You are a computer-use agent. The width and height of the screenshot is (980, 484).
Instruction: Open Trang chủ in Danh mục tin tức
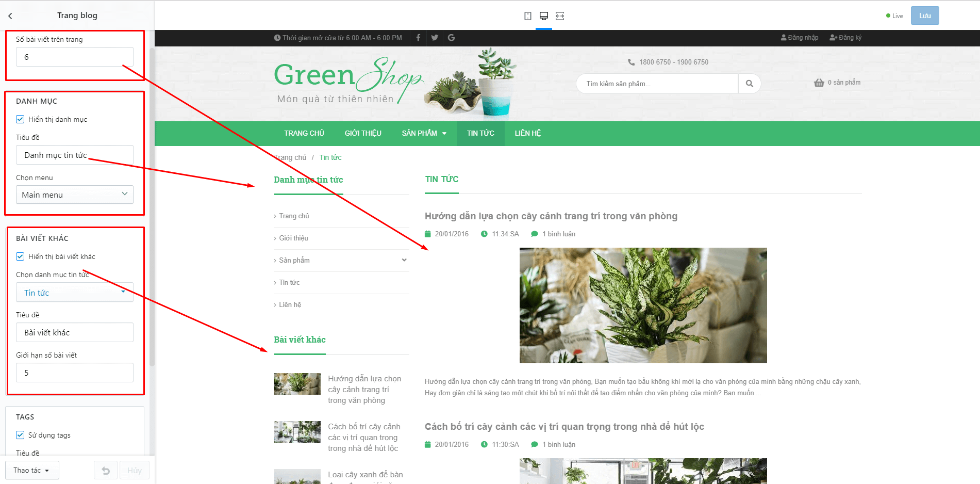coord(294,216)
